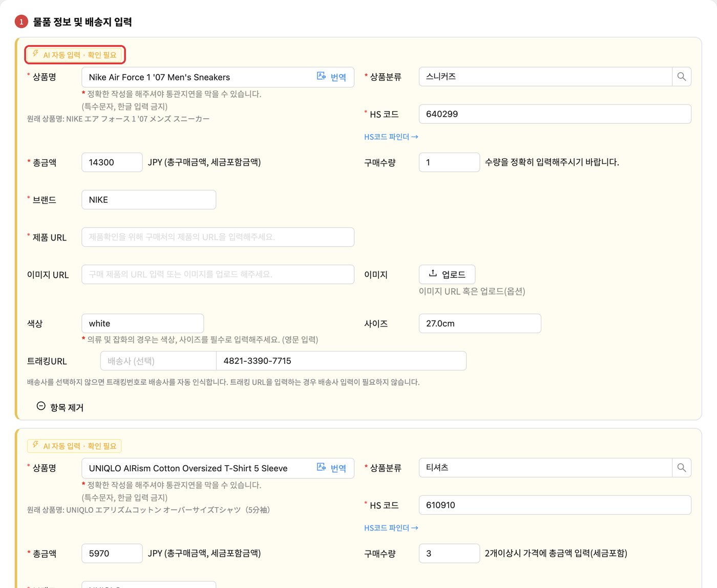Viewport: 717px width, 588px height.
Task: Open the 스니커즈 category combo box
Action: (545, 77)
